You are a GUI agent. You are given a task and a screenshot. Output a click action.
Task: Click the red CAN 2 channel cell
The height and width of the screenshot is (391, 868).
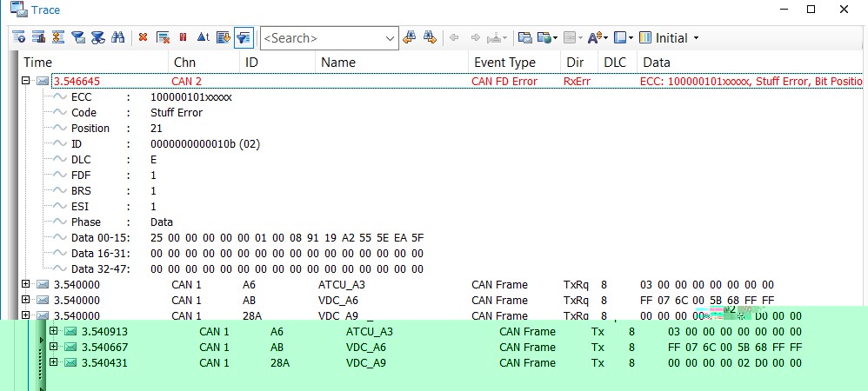(x=186, y=82)
